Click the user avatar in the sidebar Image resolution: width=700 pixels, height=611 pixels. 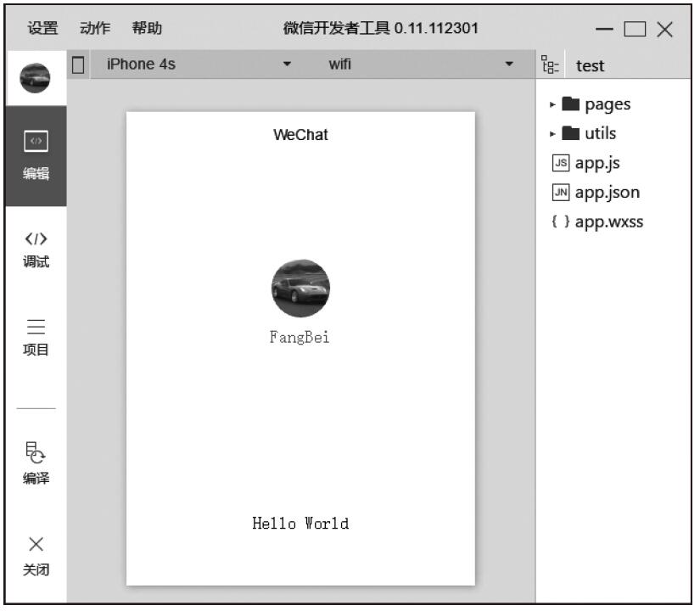pyautogui.click(x=35, y=79)
